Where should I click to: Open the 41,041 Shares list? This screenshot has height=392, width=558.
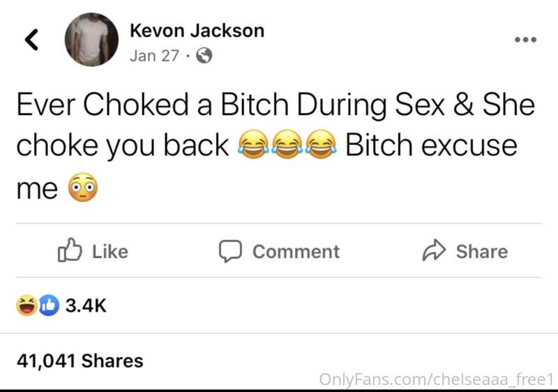[x=80, y=361]
